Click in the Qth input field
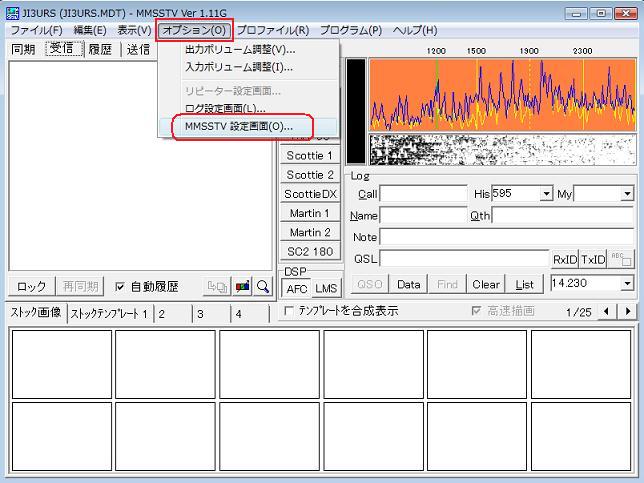 point(563,215)
